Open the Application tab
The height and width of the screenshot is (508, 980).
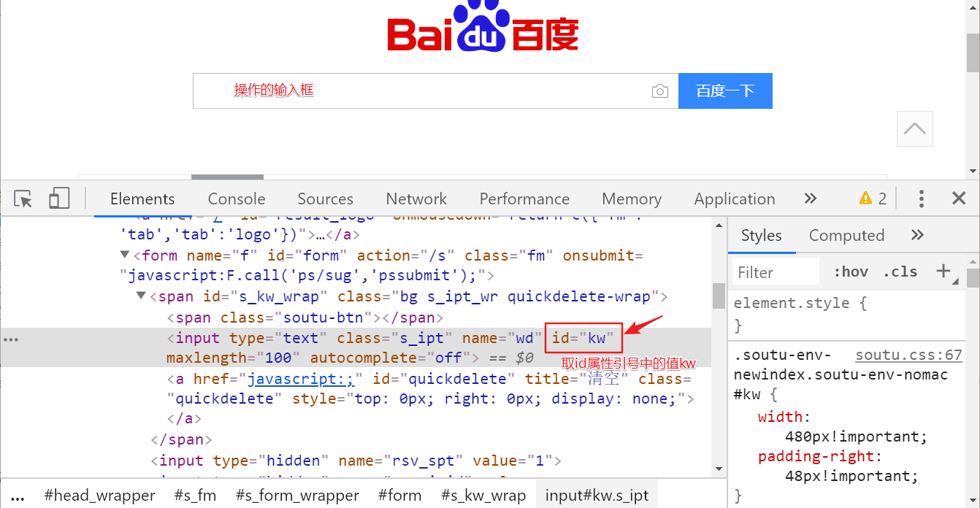tap(735, 199)
